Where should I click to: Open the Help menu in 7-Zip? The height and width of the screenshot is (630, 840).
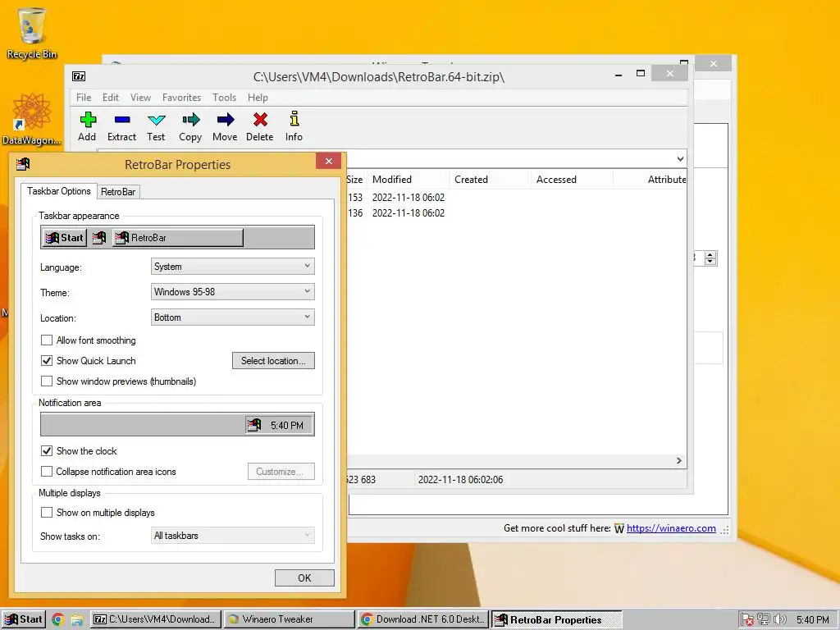pyautogui.click(x=258, y=98)
